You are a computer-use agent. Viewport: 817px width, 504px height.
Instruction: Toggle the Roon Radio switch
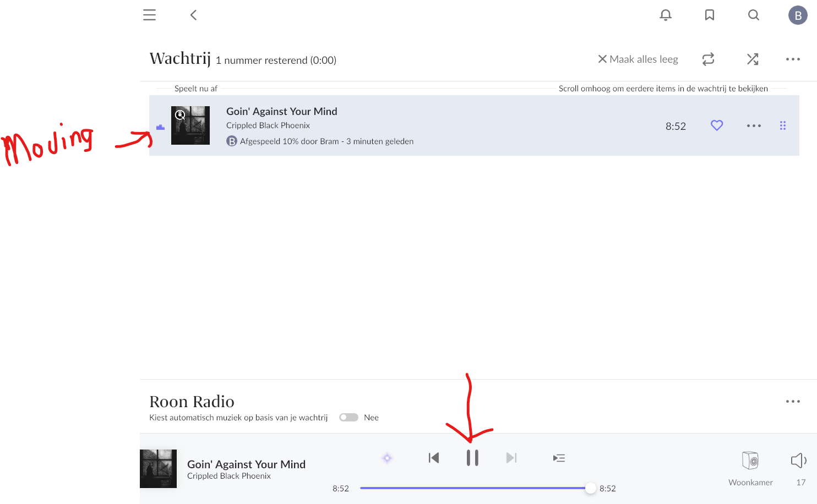348,417
